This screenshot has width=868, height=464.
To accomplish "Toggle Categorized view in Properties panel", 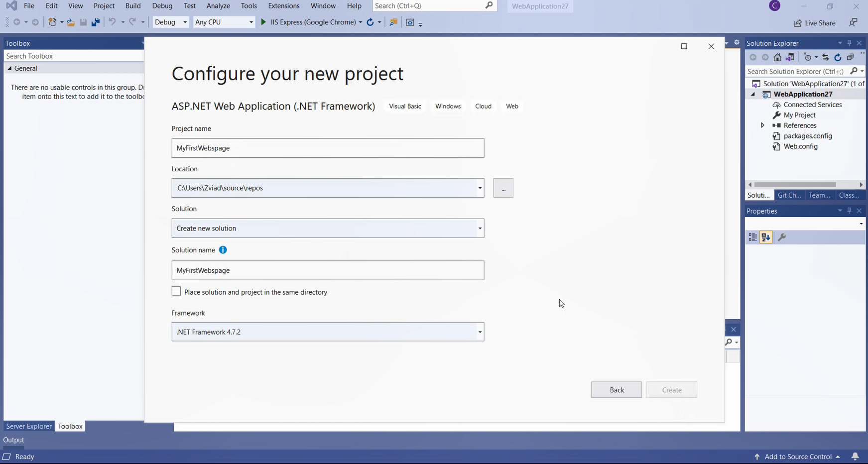I will coord(752,237).
